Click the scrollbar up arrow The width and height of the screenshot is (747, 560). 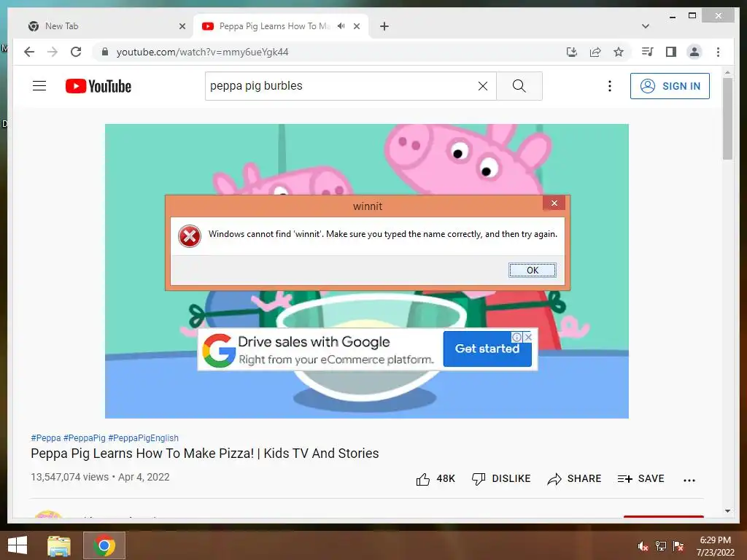tap(727, 73)
